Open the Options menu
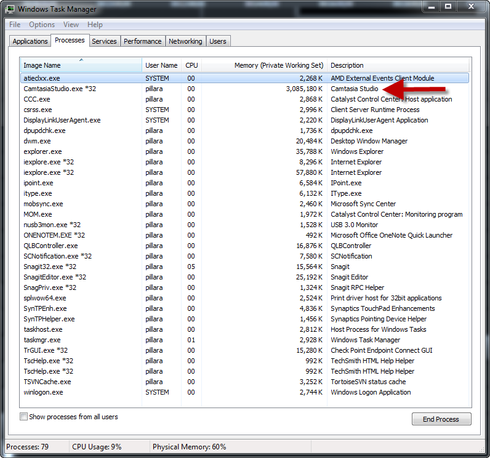 [x=42, y=25]
